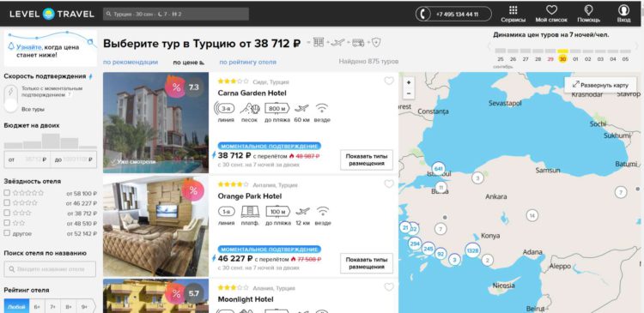The height and width of the screenshot is (313, 644).
Task: Add Orange Park Hotel to favorites
Action: click(x=388, y=184)
